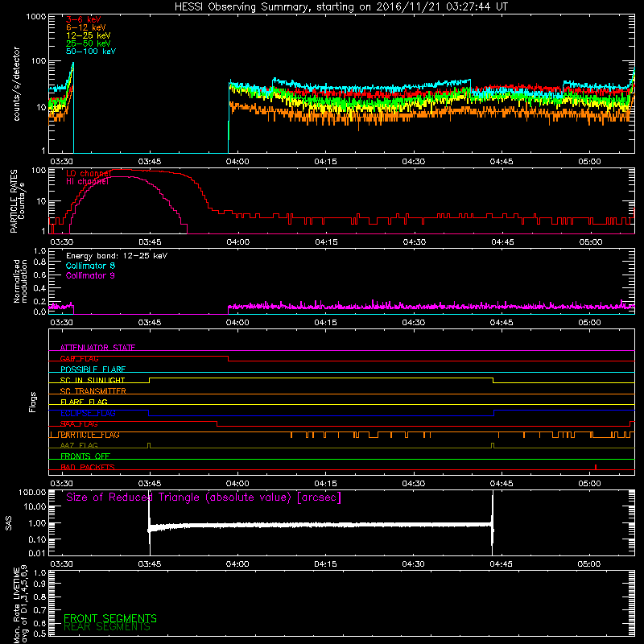Click the PARTICLE_FLAG label
The width and height of the screenshot is (644, 644).
click(90, 435)
